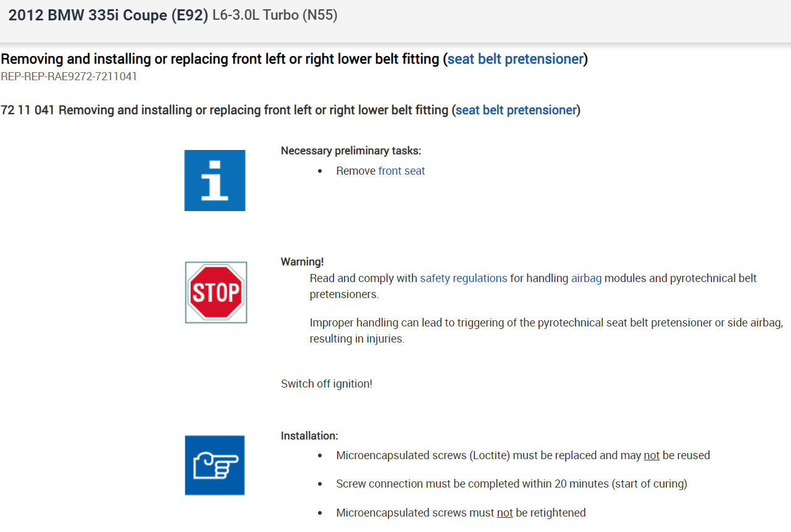Image resolution: width=791 pixels, height=532 pixels.
Task: Click the "Warning!" heading
Action: 302,262
